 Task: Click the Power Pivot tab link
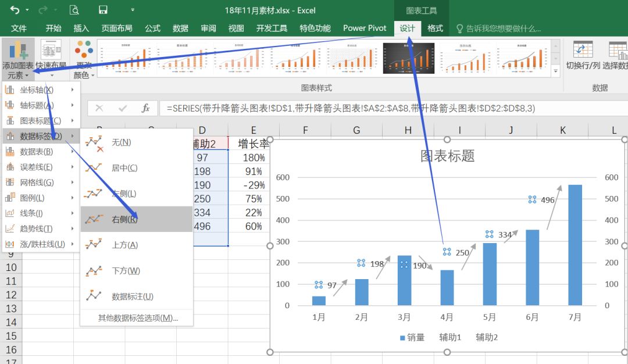pyautogui.click(x=365, y=27)
